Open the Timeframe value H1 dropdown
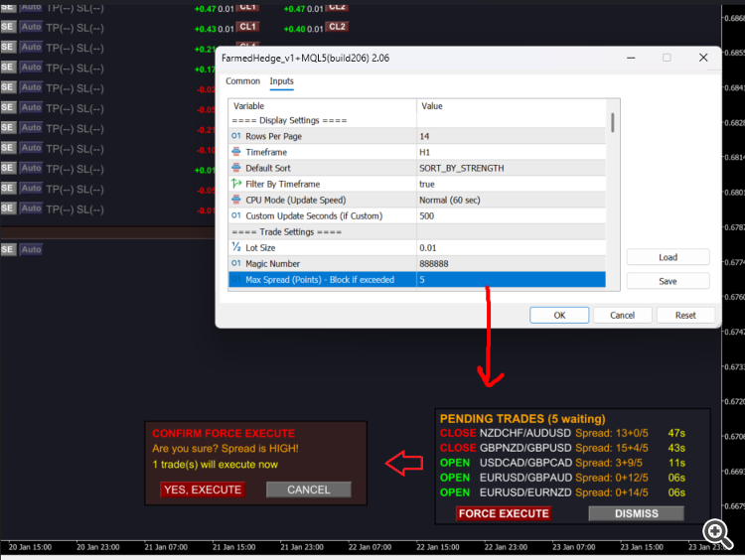Screen dimensions: 745x560 pyautogui.click(x=511, y=152)
